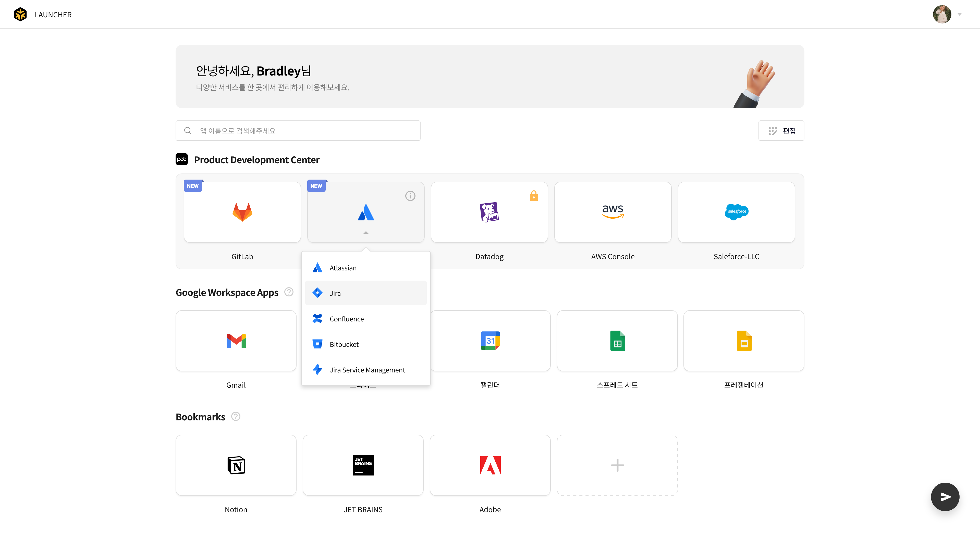Click the waving hand illustration

tap(754, 84)
